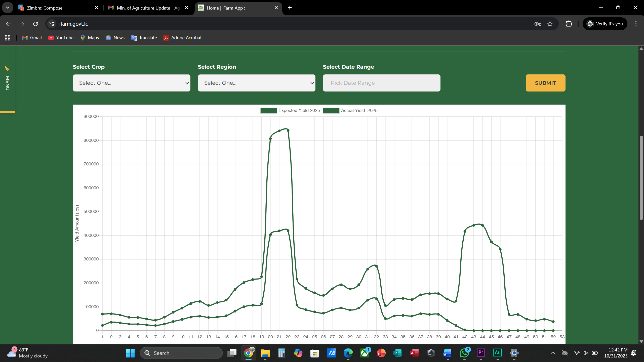Click the apps grid bookmark icon

8,38
